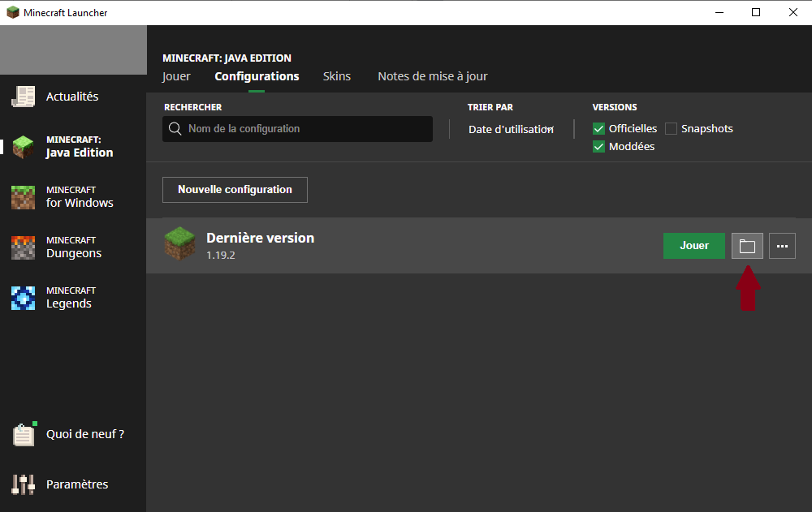Switch to the 'Configurations' tab
This screenshot has width=812, height=512.
pos(257,75)
